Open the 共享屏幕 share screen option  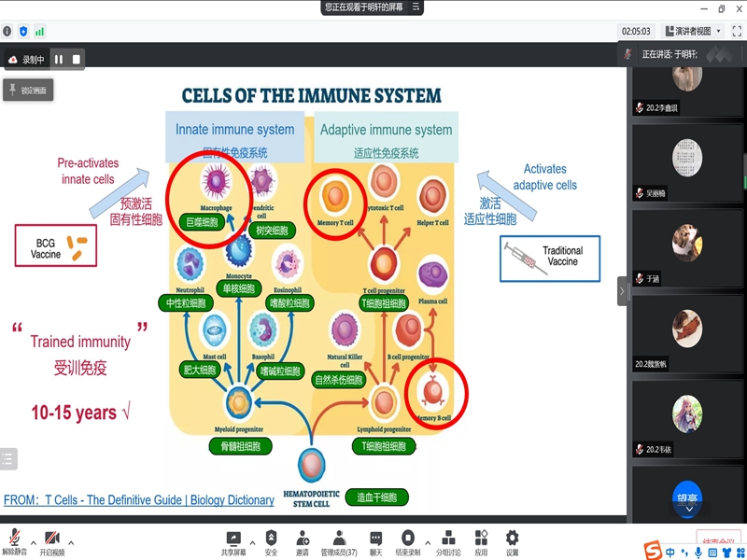coord(233,539)
